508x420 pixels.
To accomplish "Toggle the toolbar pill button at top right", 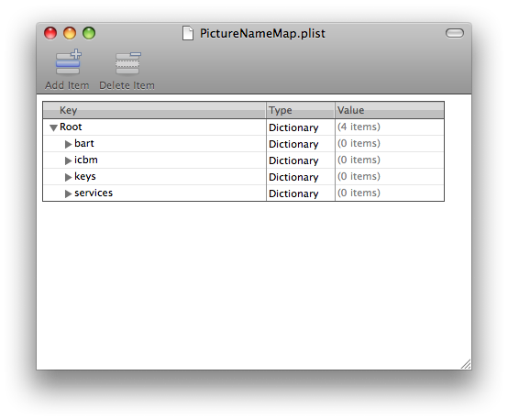I will (x=455, y=33).
